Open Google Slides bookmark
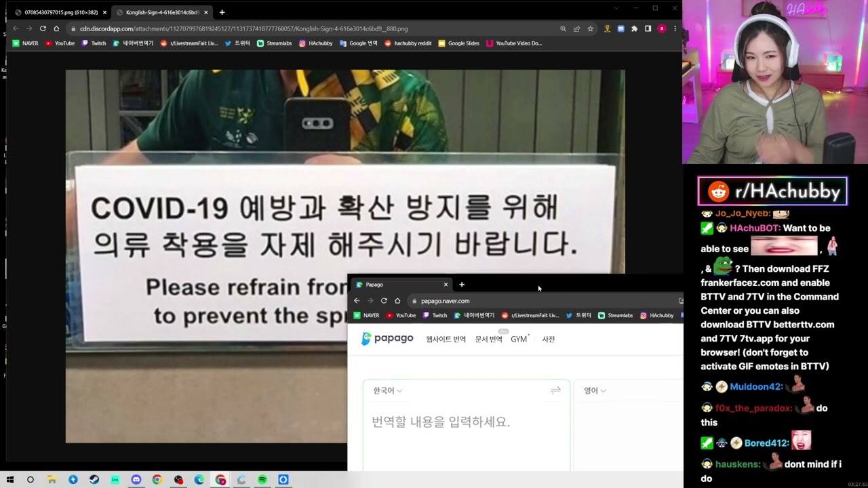This screenshot has width=868, height=488. [458, 43]
